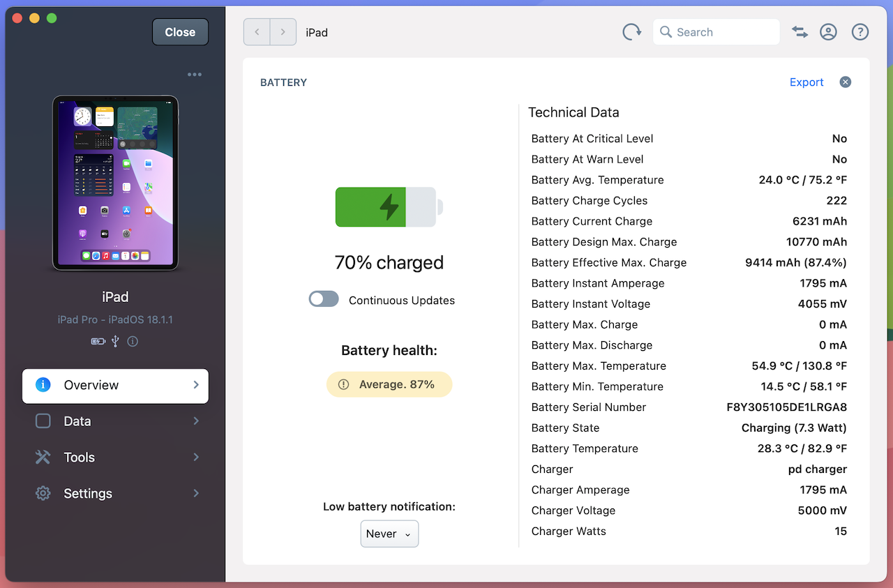Click the battery charging status icon in sidebar
Viewport: 893px width, 588px height.
98,342
